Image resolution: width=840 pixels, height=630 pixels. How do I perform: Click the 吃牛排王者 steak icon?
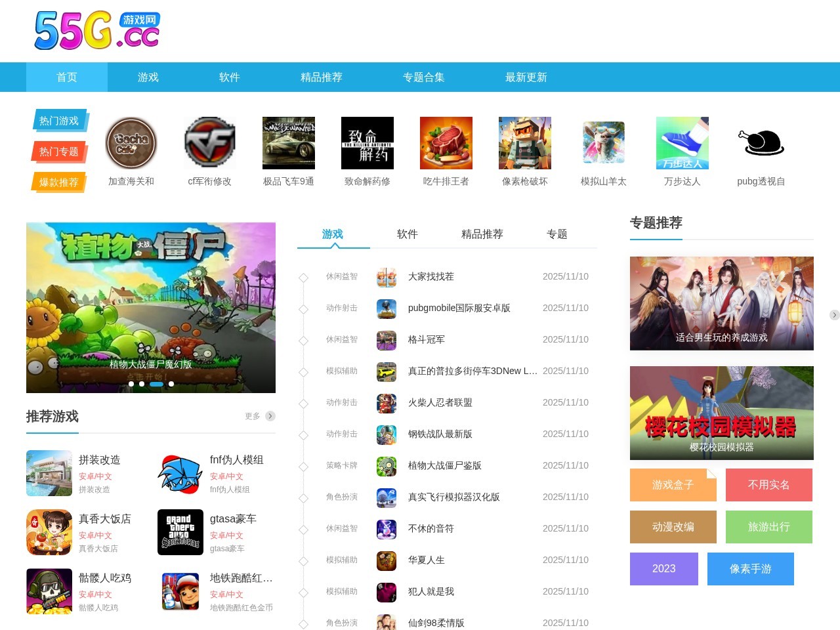pyautogui.click(x=446, y=143)
